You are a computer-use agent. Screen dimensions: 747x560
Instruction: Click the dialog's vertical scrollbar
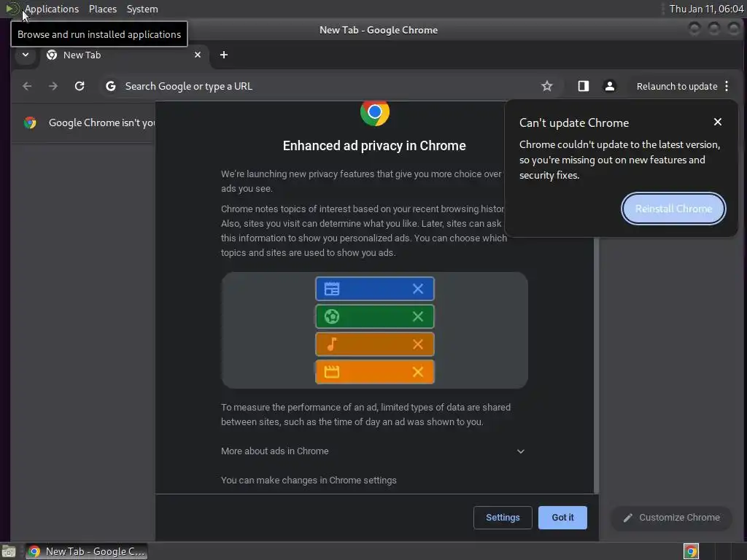[596, 366]
